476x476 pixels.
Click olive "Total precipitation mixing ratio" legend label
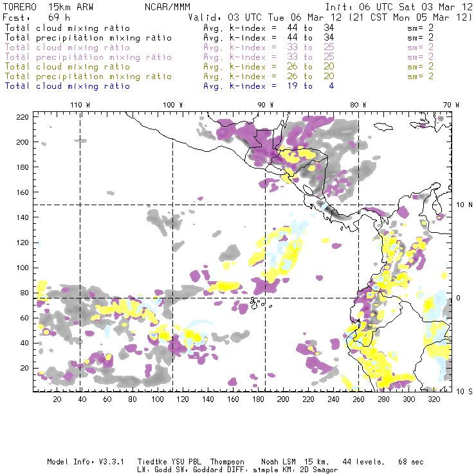[x=88, y=77]
